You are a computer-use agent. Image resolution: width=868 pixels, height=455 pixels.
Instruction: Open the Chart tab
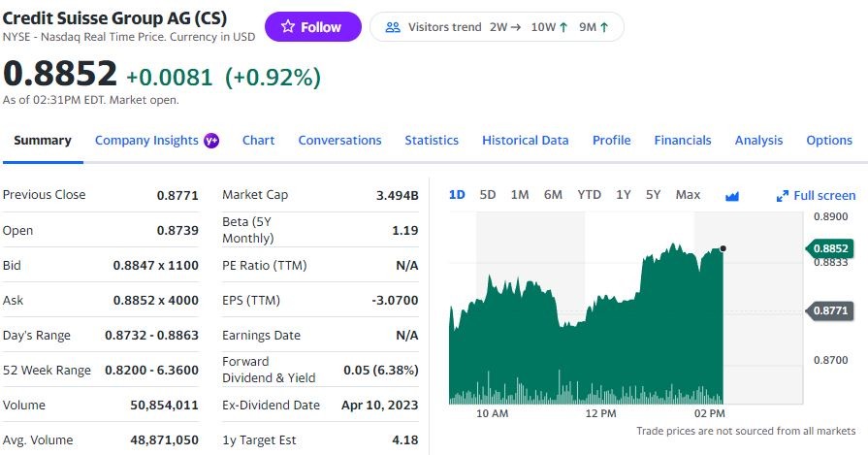click(258, 141)
